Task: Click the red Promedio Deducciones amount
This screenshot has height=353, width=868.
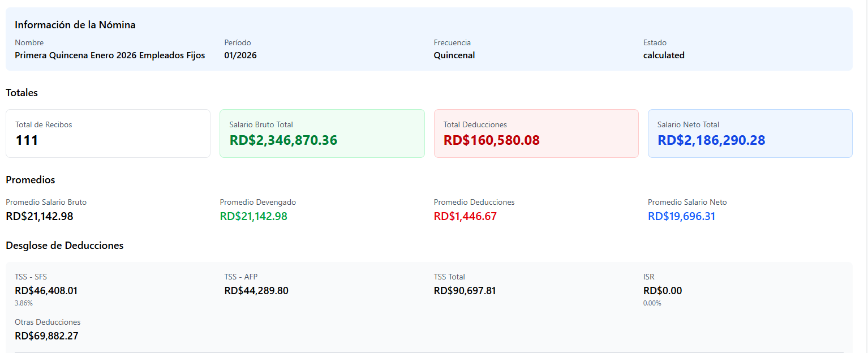Action: tap(465, 216)
